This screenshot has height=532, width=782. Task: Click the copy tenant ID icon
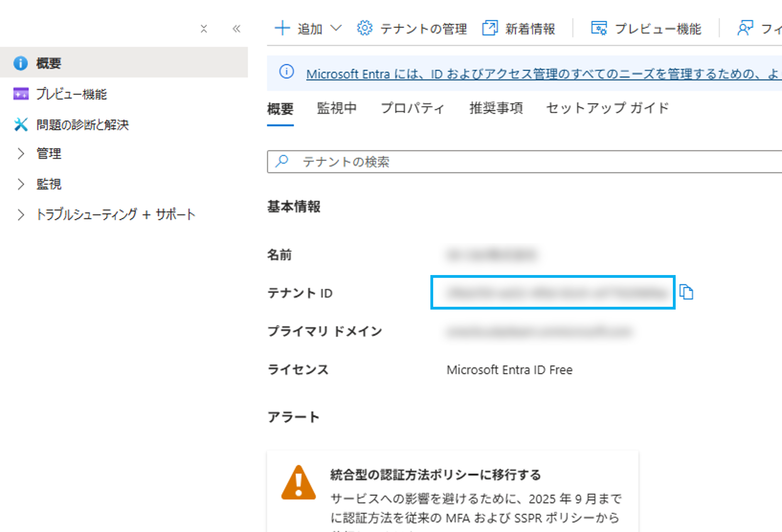[686, 292]
